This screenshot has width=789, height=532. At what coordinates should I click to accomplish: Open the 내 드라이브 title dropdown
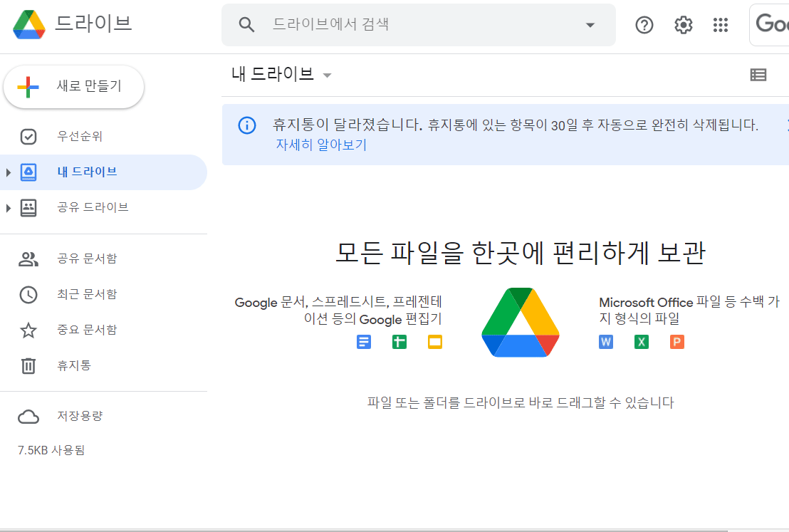pos(281,75)
